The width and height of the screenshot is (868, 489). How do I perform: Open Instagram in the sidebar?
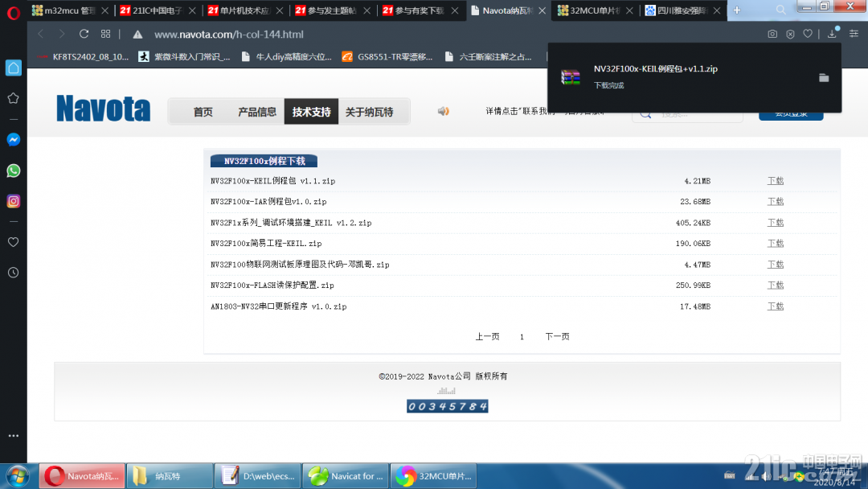click(14, 201)
